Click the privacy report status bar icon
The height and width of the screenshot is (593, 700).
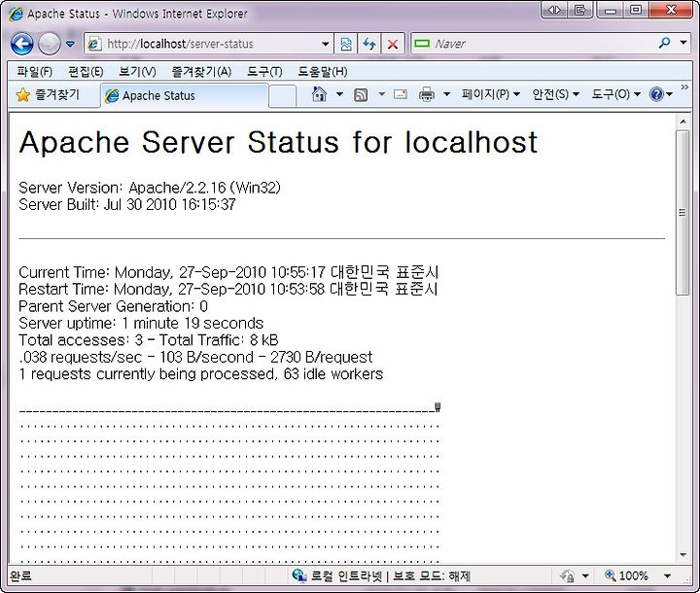pyautogui.click(x=568, y=576)
